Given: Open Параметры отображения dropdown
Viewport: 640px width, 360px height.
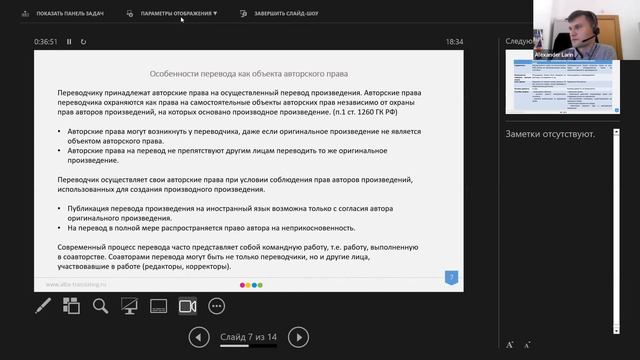Looking at the screenshot, I should (172, 13).
